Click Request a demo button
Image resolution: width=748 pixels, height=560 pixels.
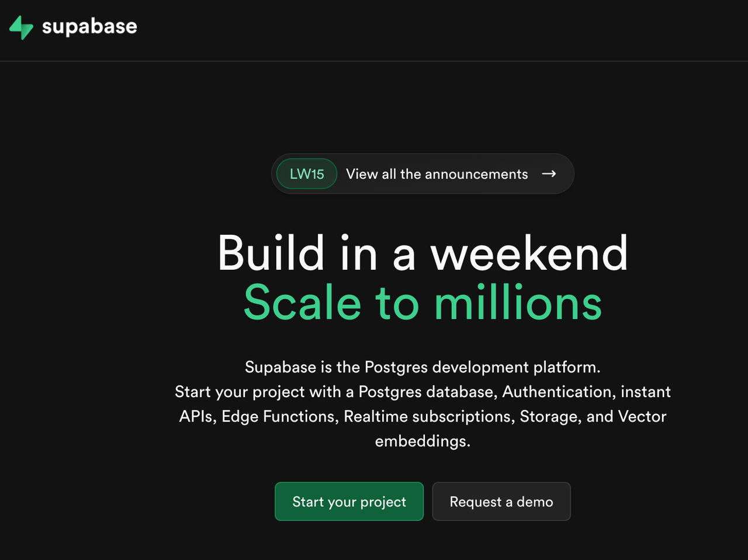(501, 502)
